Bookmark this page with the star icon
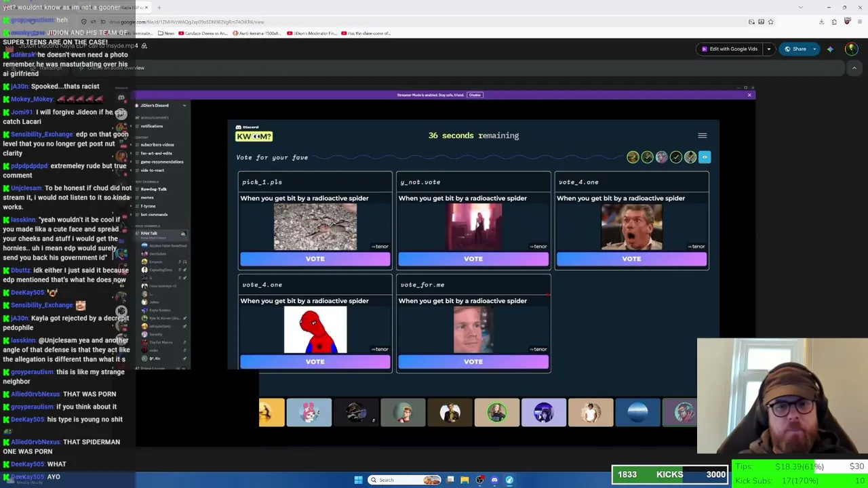The height and width of the screenshot is (488, 868). [x=770, y=22]
